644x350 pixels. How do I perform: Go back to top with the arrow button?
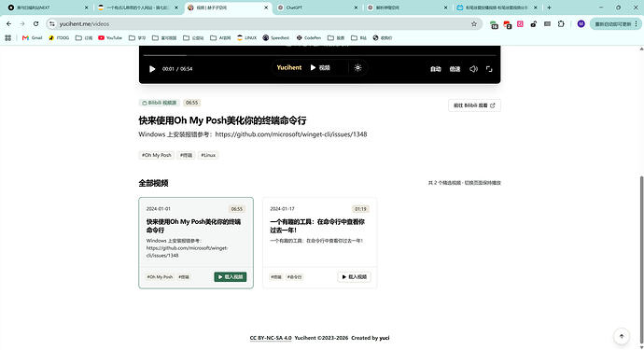(622, 336)
